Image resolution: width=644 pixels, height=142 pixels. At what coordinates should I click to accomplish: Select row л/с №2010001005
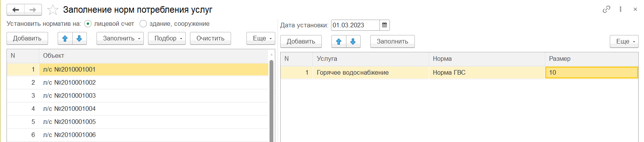click(138, 122)
